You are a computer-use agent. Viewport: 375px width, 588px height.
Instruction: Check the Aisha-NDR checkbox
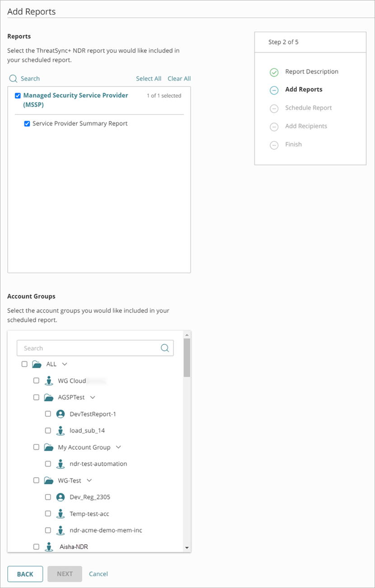(x=36, y=546)
